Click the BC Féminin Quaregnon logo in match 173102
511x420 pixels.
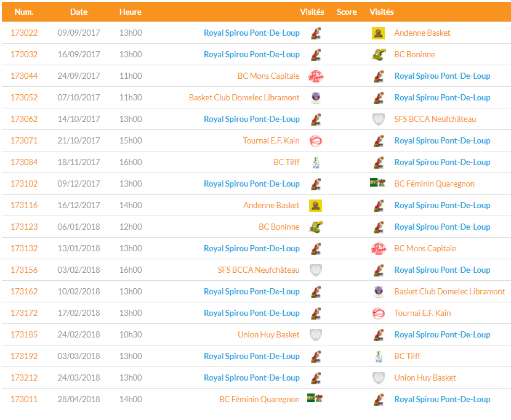pyautogui.click(x=378, y=182)
